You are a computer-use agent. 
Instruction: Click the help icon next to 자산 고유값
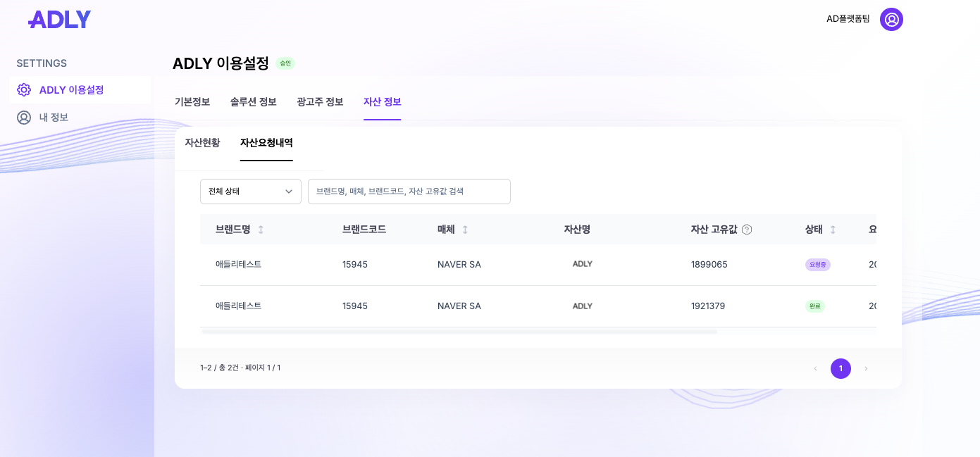747,230
